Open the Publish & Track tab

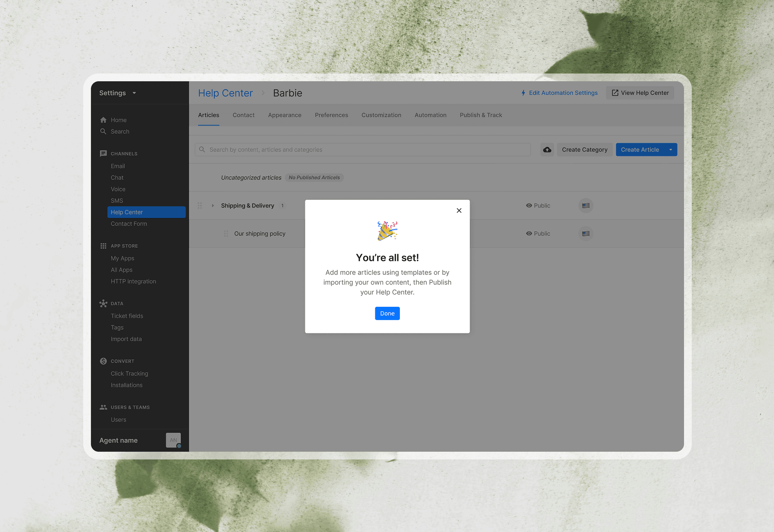click(x=481, y=115)
